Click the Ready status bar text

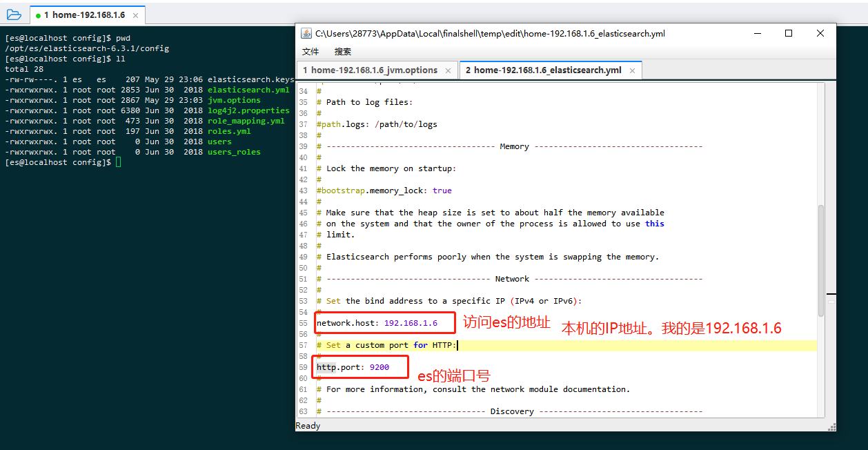tap(308, 426)
